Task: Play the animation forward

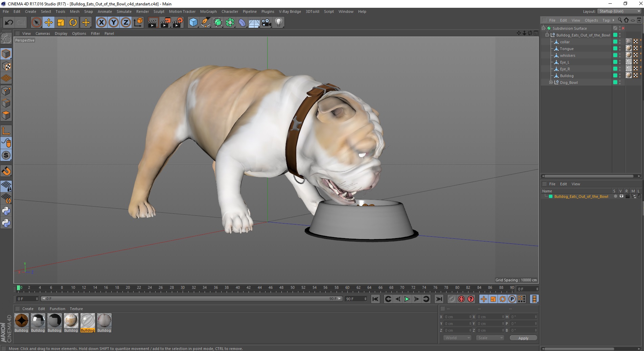Action: [x=407, y=299]
